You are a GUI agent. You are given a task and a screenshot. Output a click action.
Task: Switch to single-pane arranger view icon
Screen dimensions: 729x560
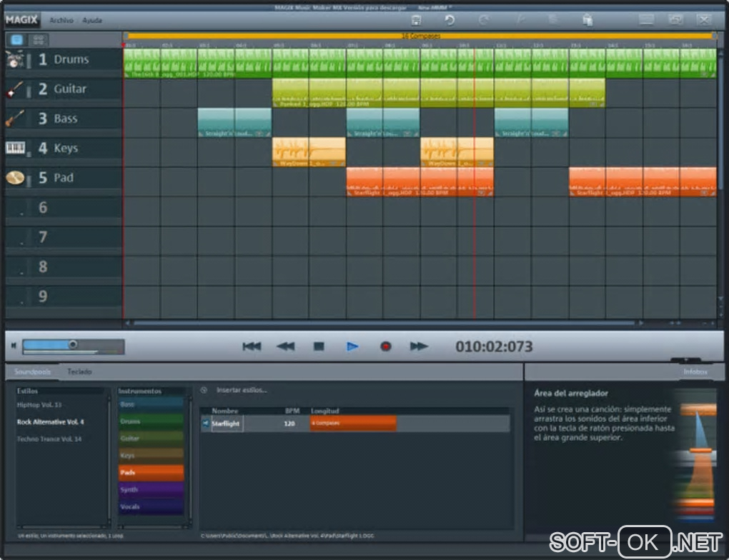[16, 39]
